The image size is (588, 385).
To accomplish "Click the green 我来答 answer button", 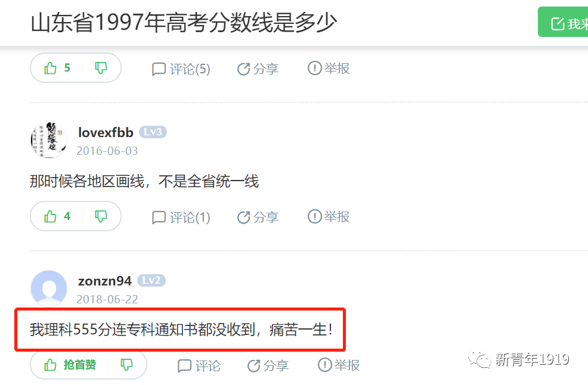I will [563, 21].
